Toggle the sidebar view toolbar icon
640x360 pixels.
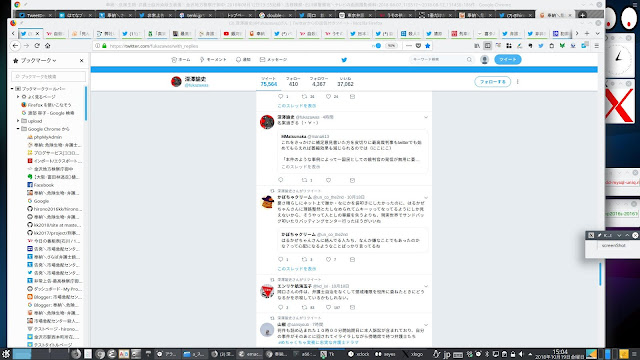pyautogui.click(x=487, y=46)
